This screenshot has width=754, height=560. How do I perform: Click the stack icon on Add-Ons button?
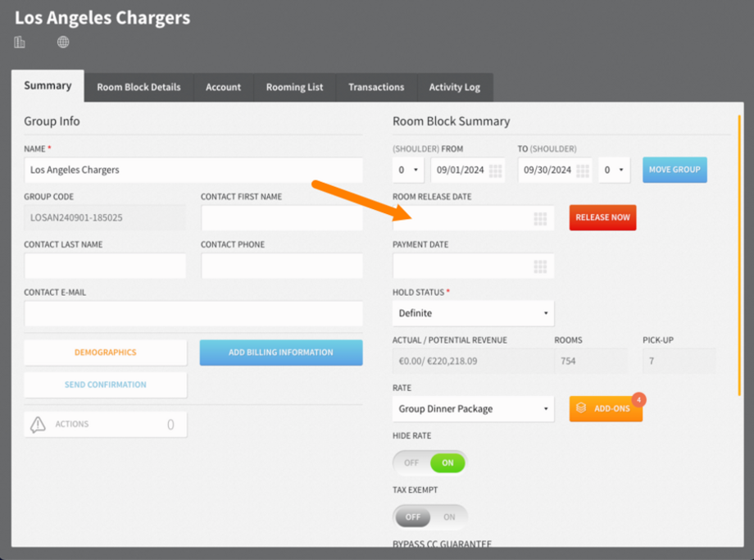[581, 408]
